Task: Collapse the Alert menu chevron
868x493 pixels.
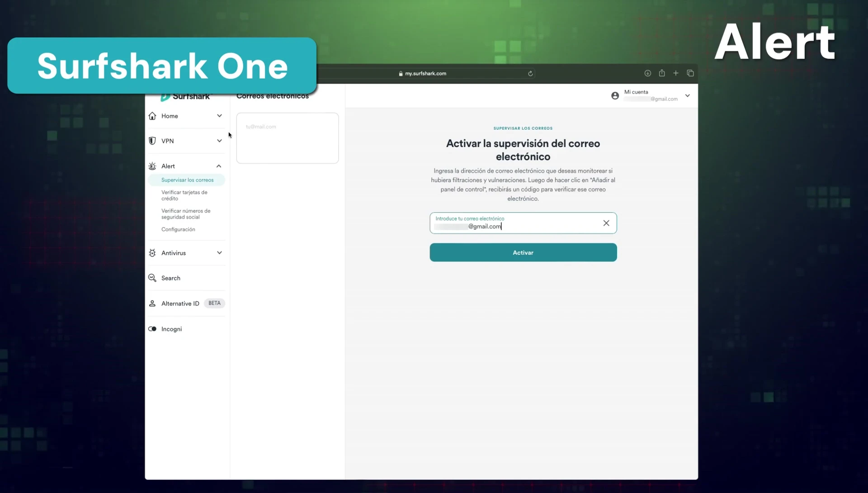Action: tap(219, 166)
